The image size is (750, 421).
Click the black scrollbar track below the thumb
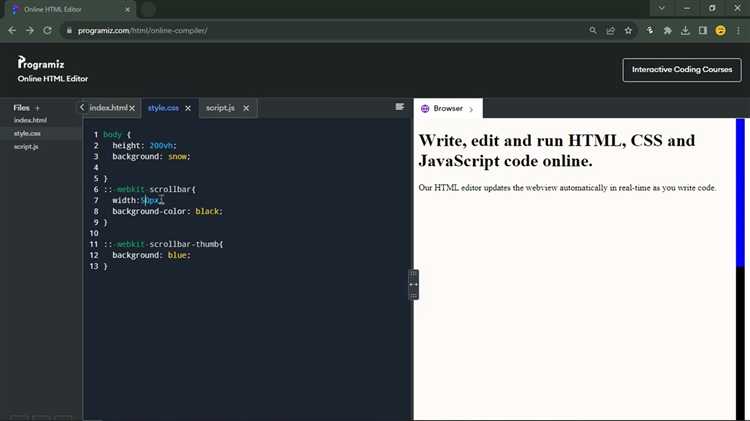pyautogui.click(x=740, y=343)
